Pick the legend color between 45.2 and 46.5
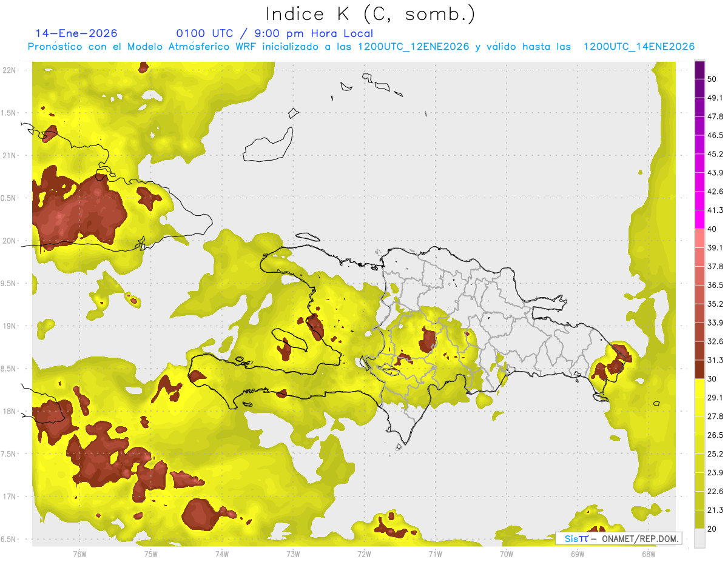Screen dimensions: 728x562 click(x=700, y=145)
